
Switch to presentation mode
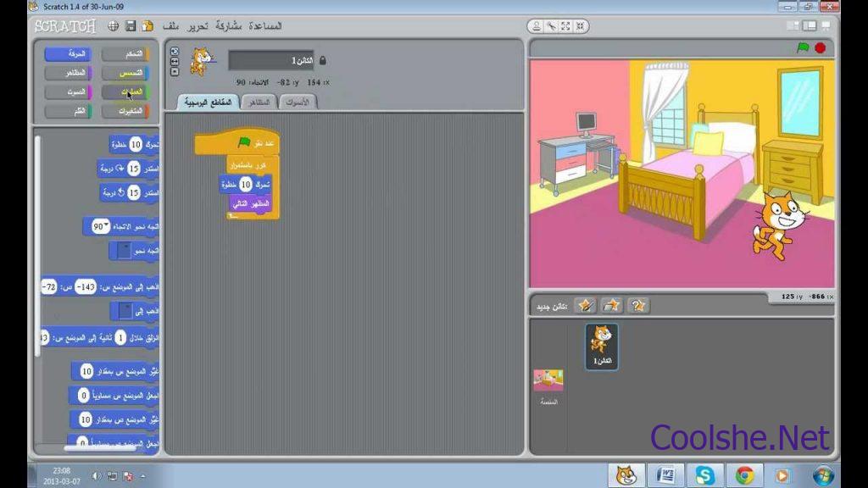pos(826,26)
